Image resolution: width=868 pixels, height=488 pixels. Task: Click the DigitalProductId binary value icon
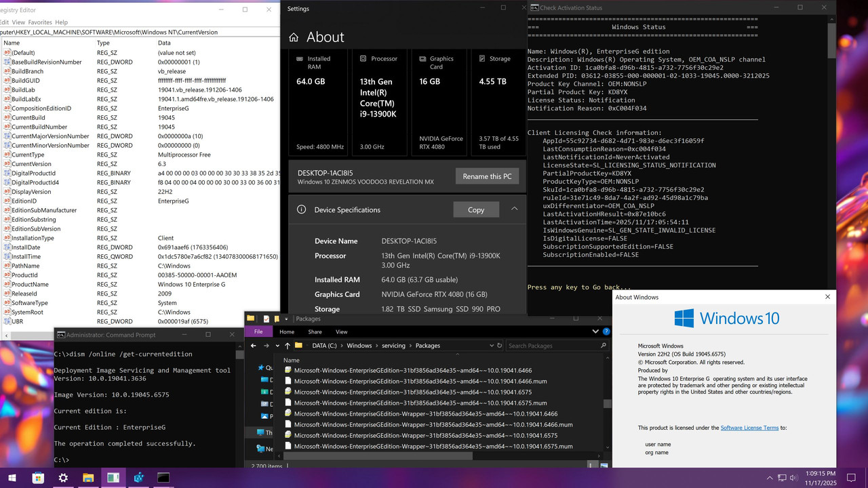tap(7, 173)
